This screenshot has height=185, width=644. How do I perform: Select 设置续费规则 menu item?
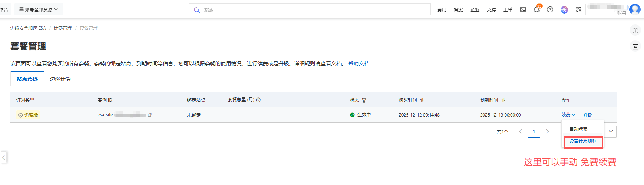point(583,141)
